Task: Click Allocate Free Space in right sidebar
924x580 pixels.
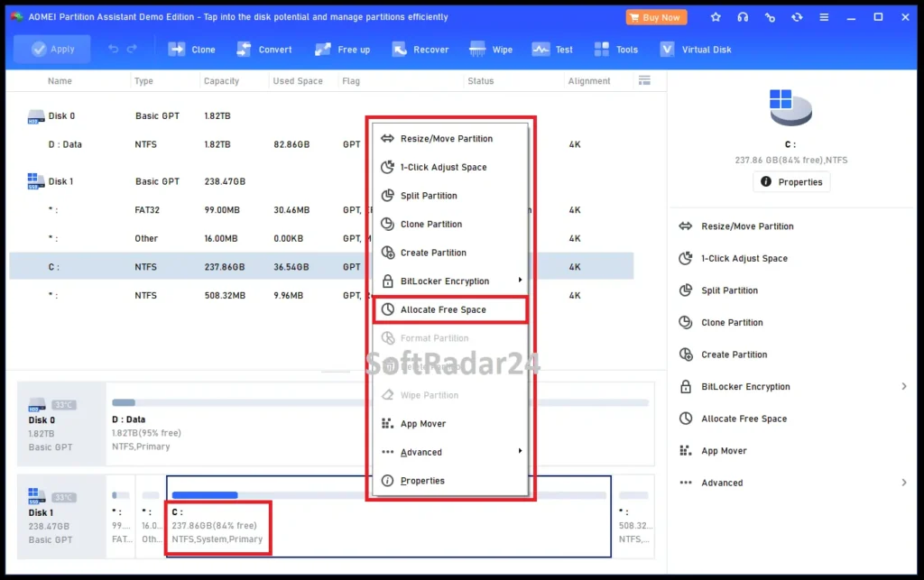Action: coord(744,419)
